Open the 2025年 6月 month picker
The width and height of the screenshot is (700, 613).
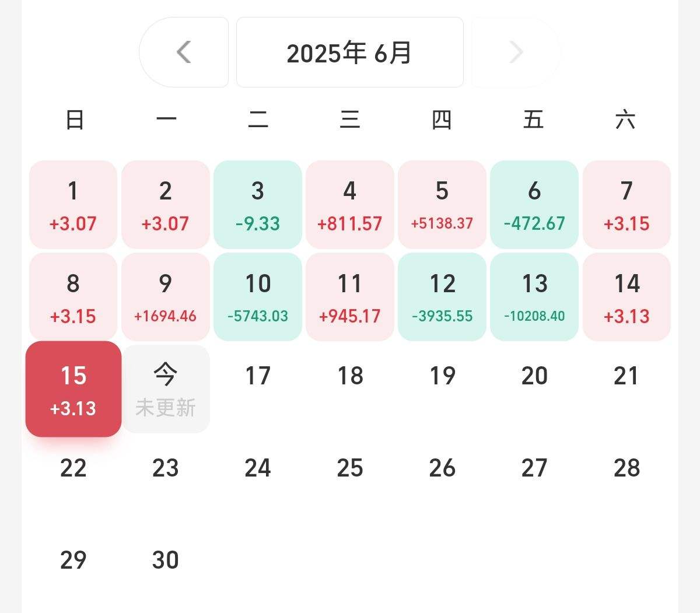[350, 52]
